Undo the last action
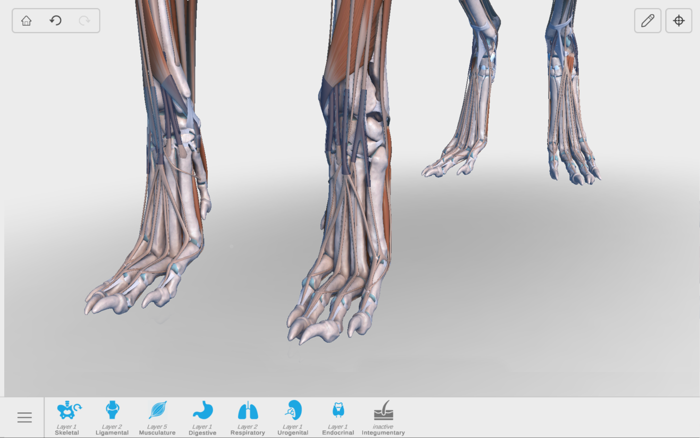 point(56,21)
